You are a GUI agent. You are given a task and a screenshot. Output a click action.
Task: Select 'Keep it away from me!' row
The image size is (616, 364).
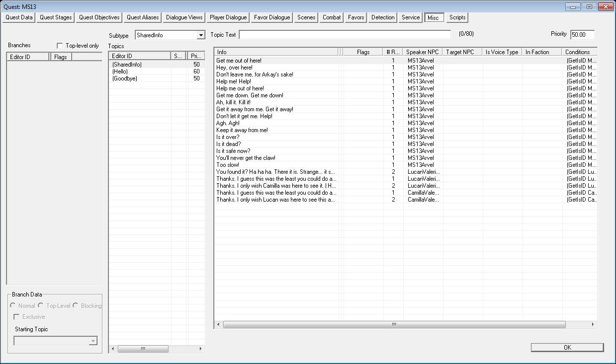tap(405, 130)
